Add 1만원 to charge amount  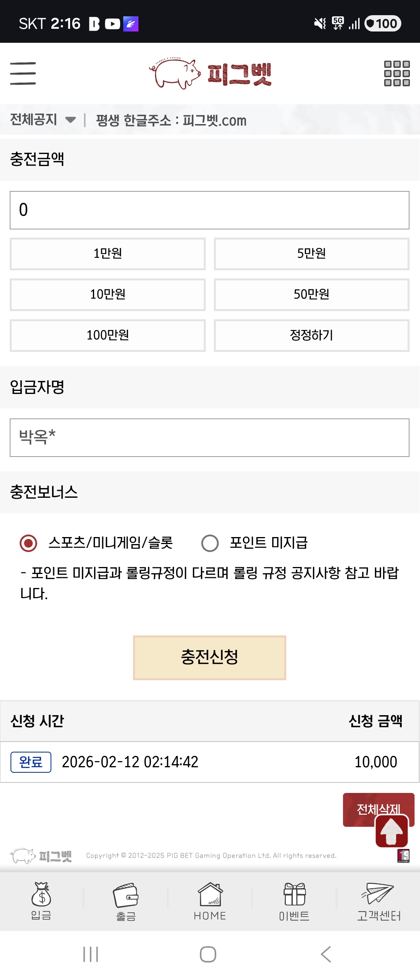pos(108,254)
